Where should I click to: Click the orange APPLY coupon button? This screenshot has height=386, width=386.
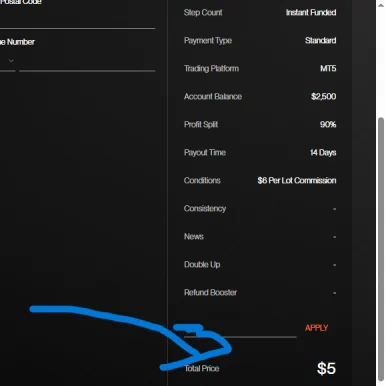(316, 328)
